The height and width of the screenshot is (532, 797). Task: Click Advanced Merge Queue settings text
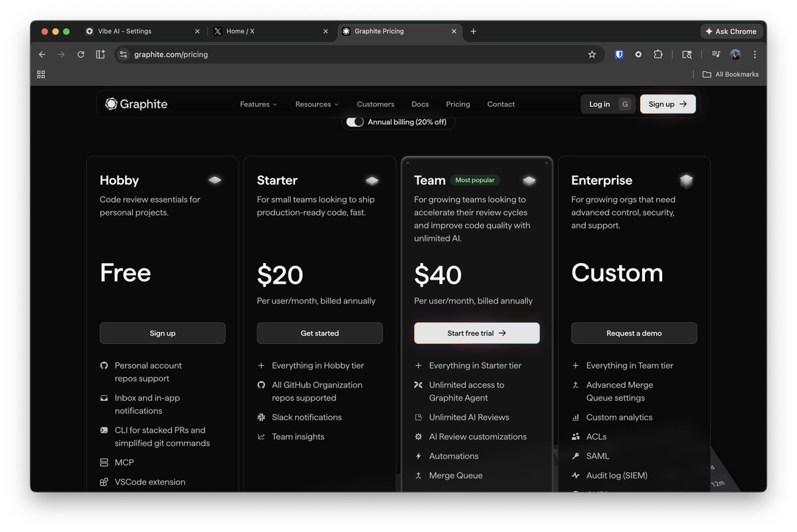pos(620,391)
